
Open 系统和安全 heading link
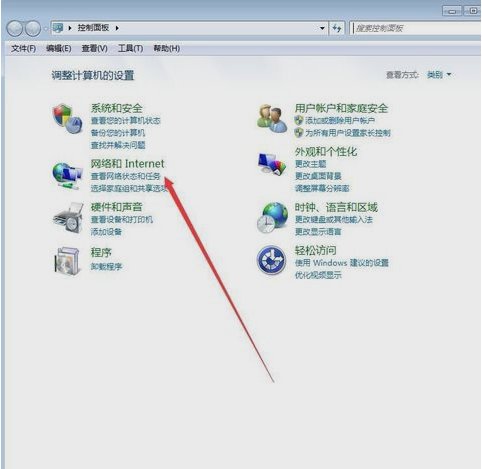117,108
